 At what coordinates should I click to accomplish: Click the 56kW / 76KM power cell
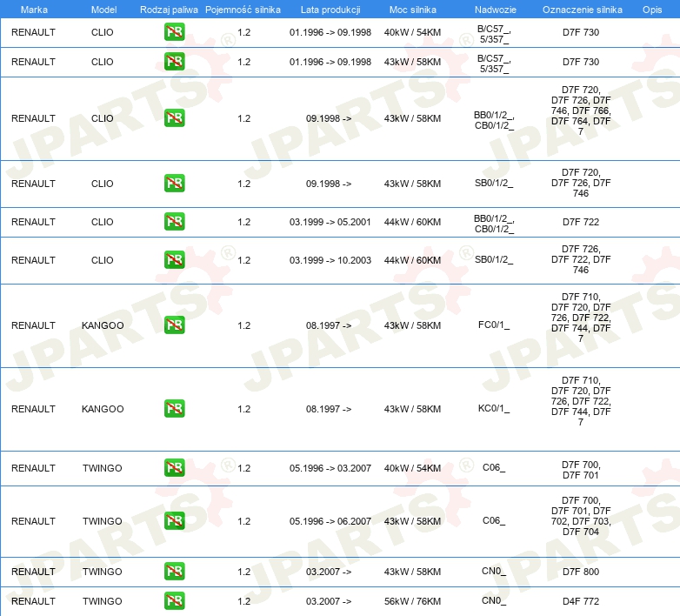pos(412,601)
